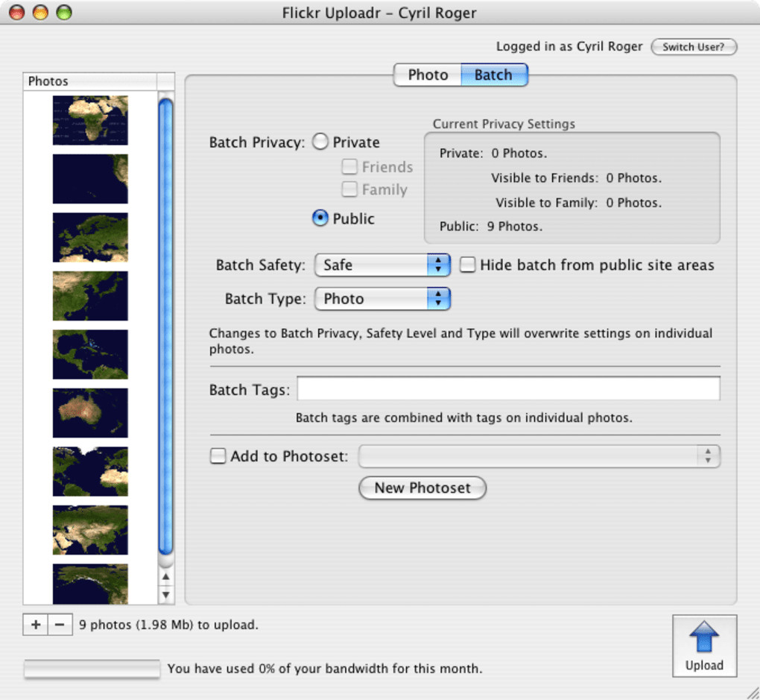The height and width of the screenshot is (700, 760).
Task: Click the window resize grip corner
Action: coord(753,693)
